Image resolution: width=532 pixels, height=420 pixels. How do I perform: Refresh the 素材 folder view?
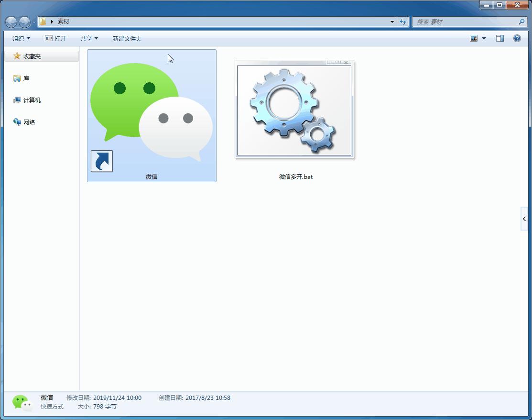click(x=403, y=22)
